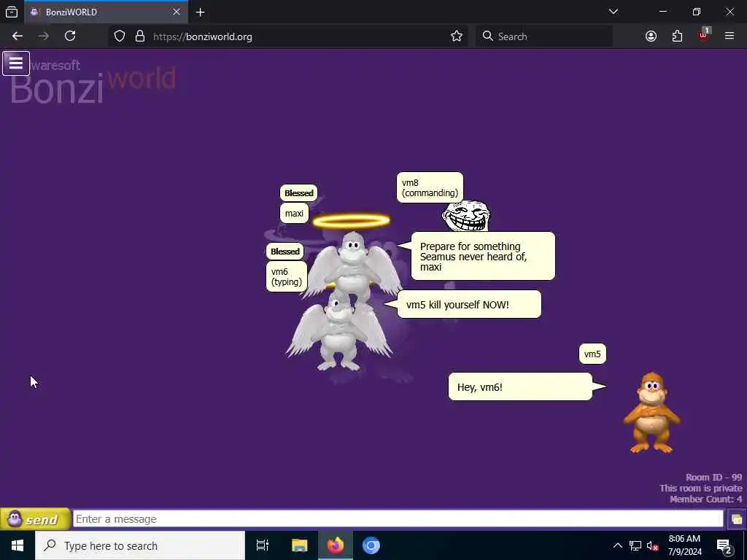Click the Blessed tag above maxi
747x560 pixels.
click(x=298, y=192)
